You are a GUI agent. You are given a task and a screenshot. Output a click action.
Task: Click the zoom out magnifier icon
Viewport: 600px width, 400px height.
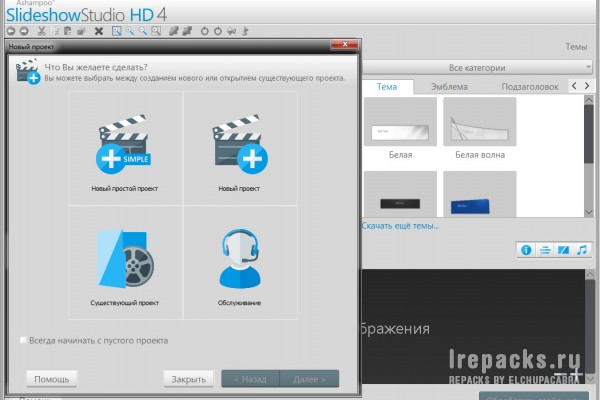(143, 31)
